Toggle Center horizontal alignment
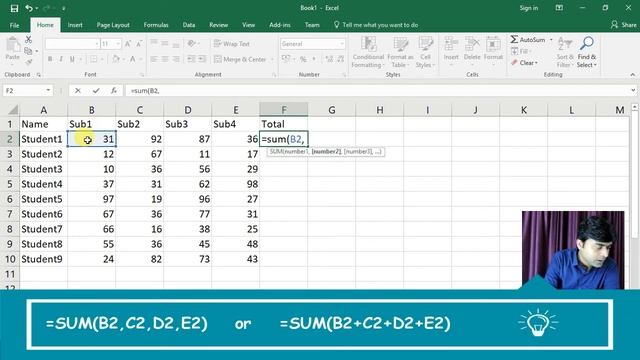The image size is (640, 360). coord(165,59)
